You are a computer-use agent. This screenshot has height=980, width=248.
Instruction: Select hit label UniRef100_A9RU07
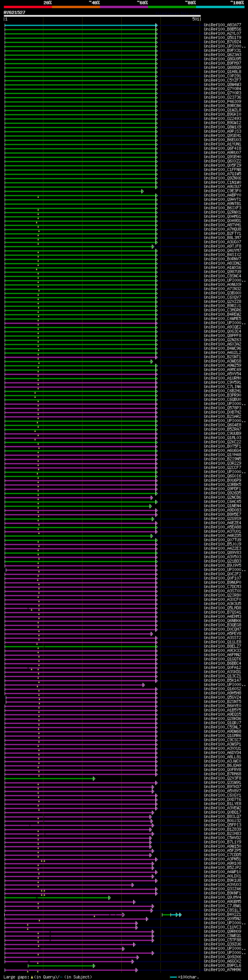222,153
